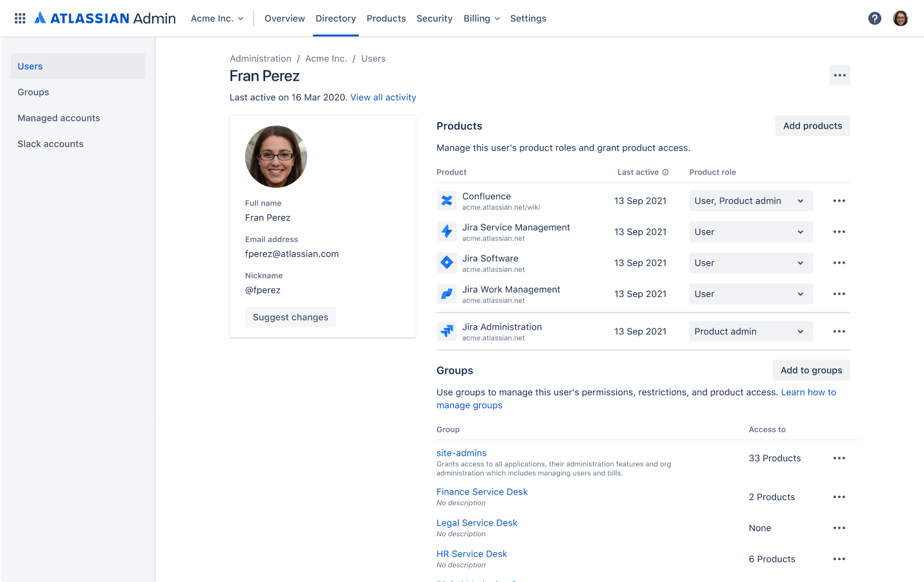Viewport: 924px width, 582px height.
Task: Click the Last active info icon
Action: (x=665, y=172)
